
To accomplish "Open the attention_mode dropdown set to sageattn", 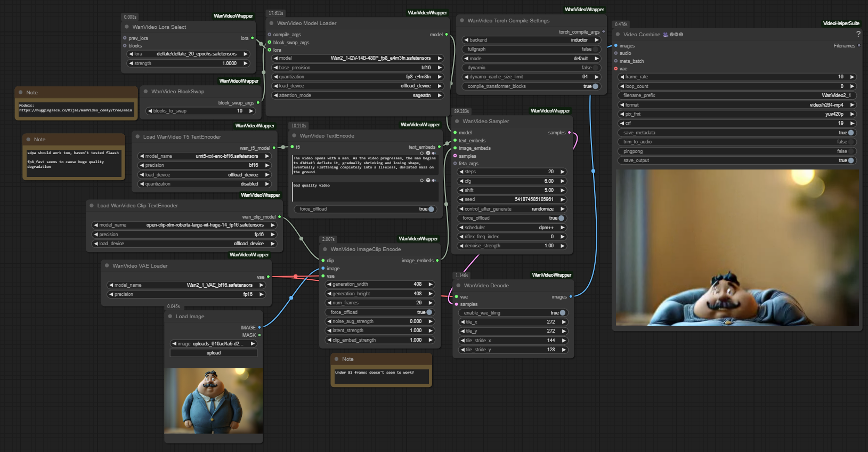I will [358, 95].
